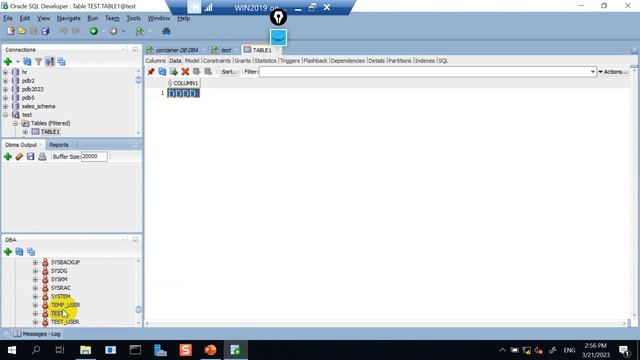
Task: Click Refresh icon in Connections panel
Action: (27, 62)
